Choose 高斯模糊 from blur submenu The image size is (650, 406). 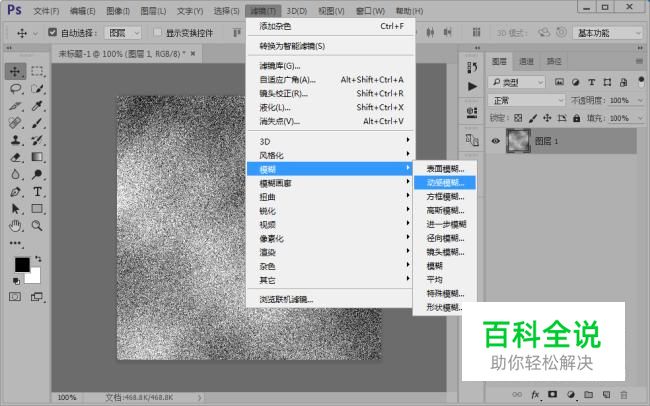click(x=445, y=210)
